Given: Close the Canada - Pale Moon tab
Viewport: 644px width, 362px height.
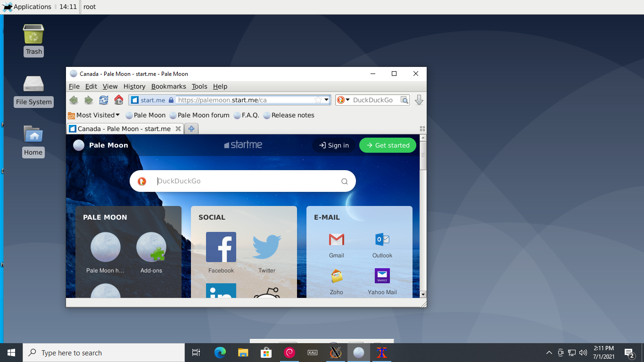Looking at the screenshot, I should 178,129.
